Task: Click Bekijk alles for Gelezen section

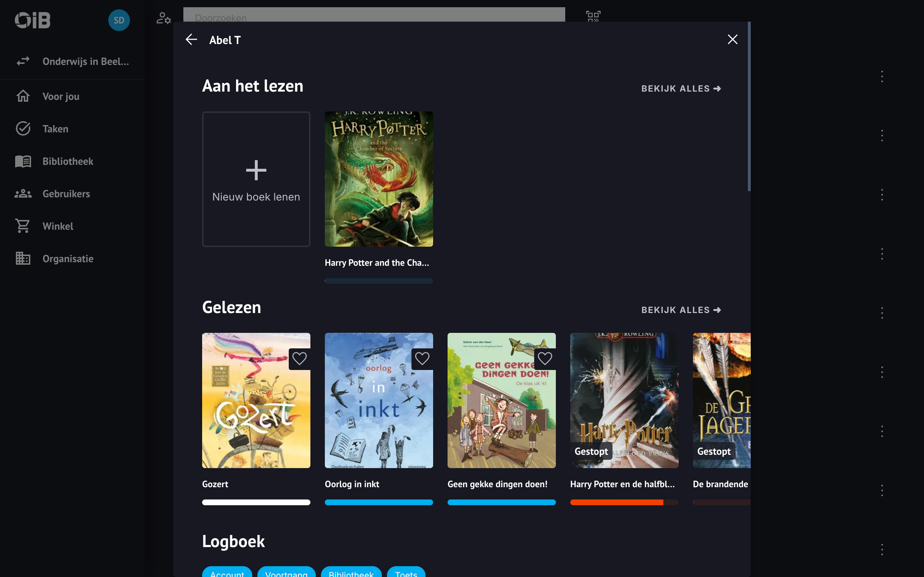Action: click(681, 310)
